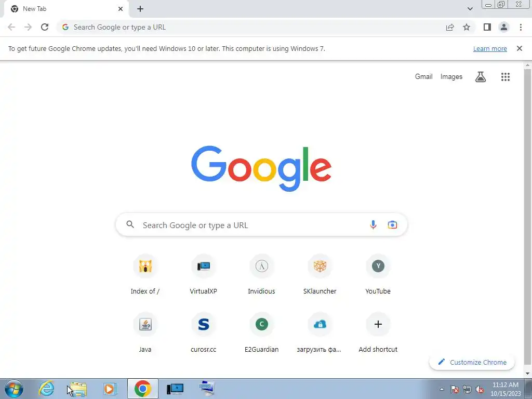
Task: Open the E2Guardian shortcut
Action: pos(262,333)
